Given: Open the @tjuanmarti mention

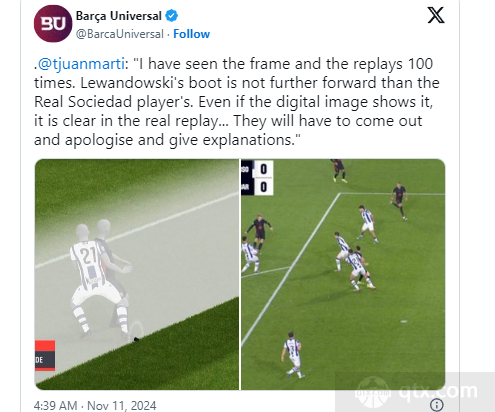Looking at the screenshot, I should 81,64.
